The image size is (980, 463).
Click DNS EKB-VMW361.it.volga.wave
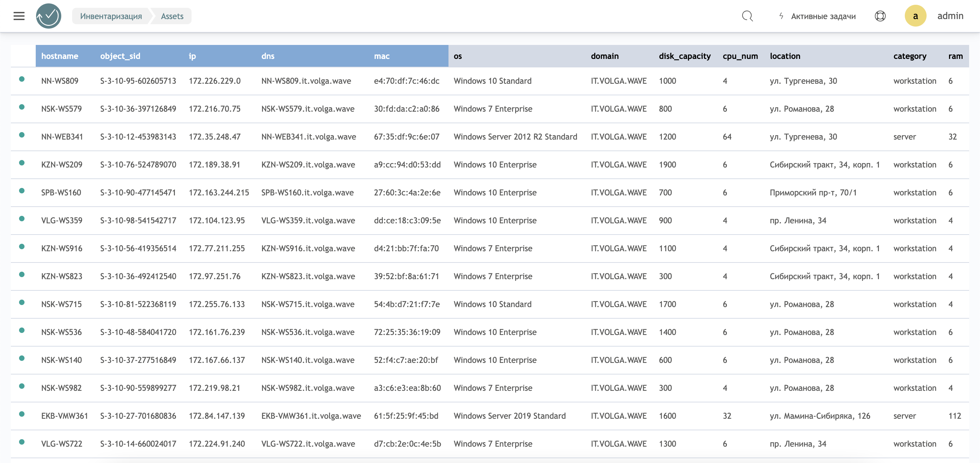coord(311,416)
